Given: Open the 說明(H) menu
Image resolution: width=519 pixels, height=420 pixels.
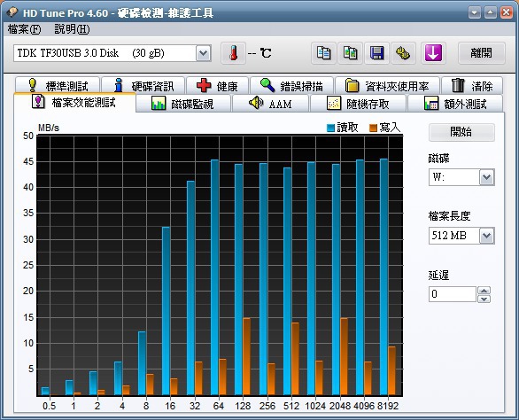Looking at the screenshot, I should point(72,29).
